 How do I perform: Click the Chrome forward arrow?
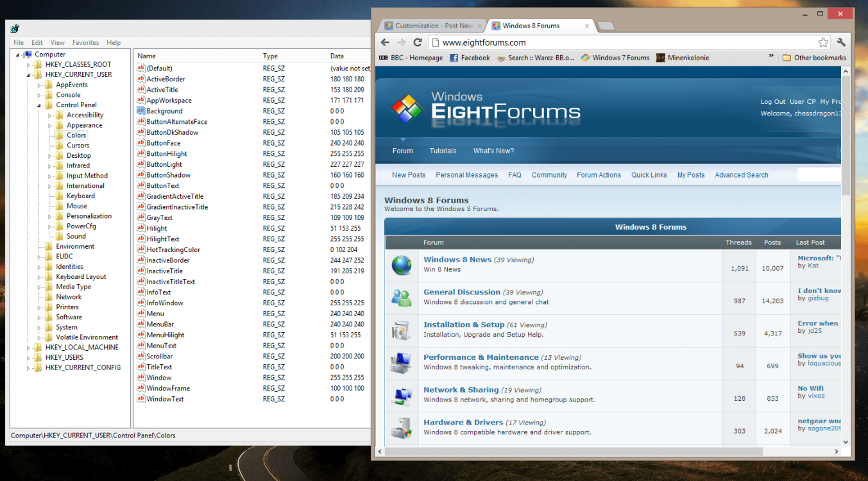point(401,42)
